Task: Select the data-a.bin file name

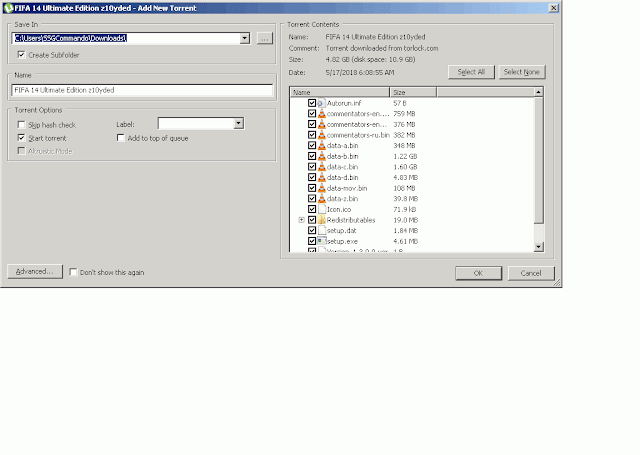Action: point(342,146)
